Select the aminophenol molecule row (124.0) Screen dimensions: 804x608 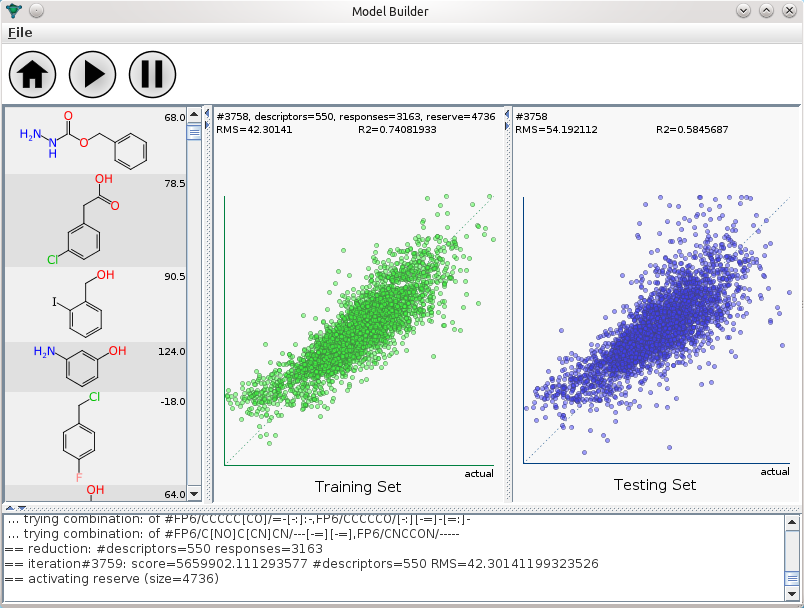[96, 367]
